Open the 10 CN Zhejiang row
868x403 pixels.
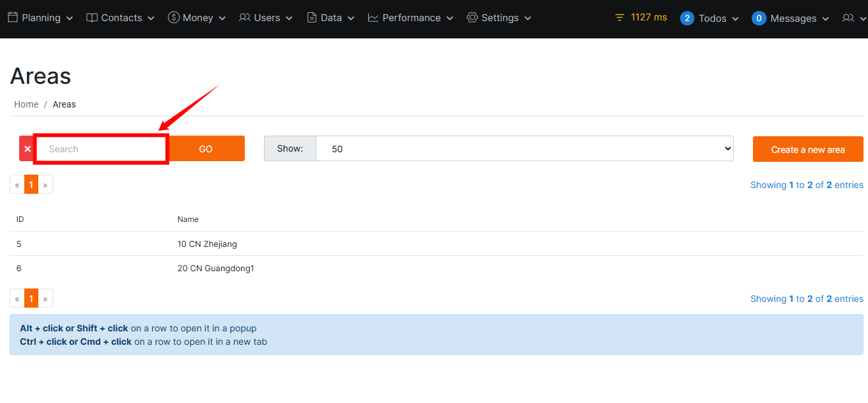tap(207, 244)
